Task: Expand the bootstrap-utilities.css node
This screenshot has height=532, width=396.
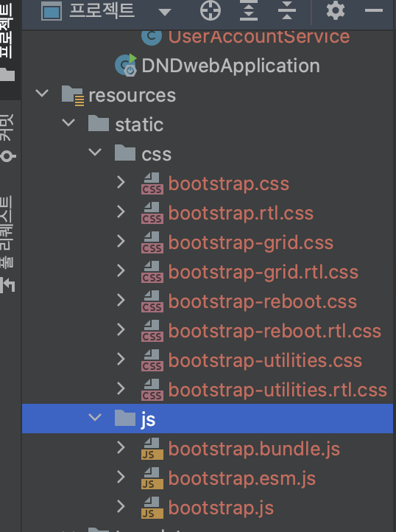Action: [x=121, y=360]
